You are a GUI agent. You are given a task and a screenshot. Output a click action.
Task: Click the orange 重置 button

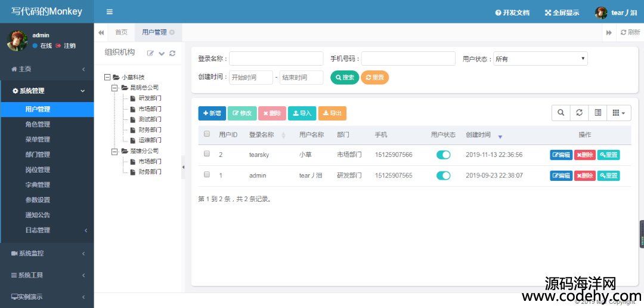[x=374, y=78]
